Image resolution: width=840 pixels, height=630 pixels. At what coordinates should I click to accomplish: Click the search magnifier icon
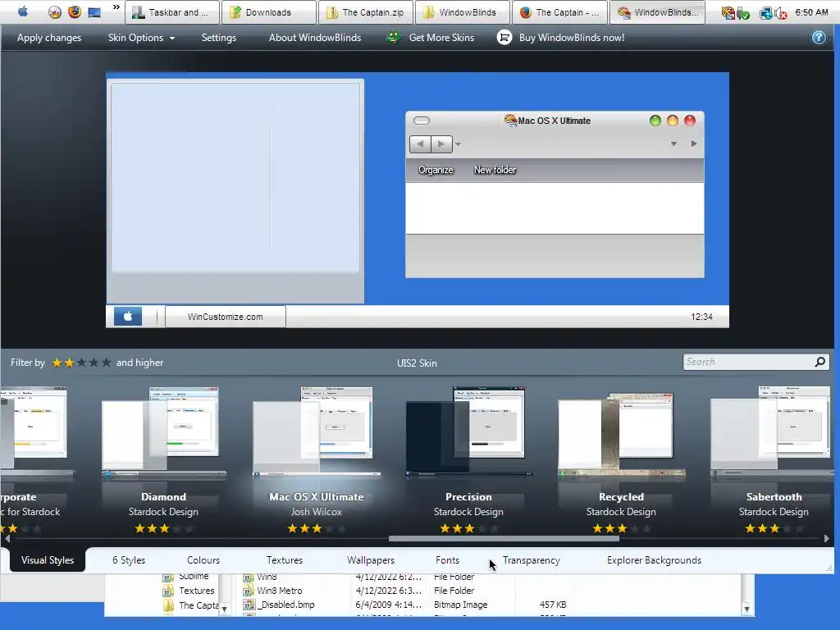coord(820,362)
